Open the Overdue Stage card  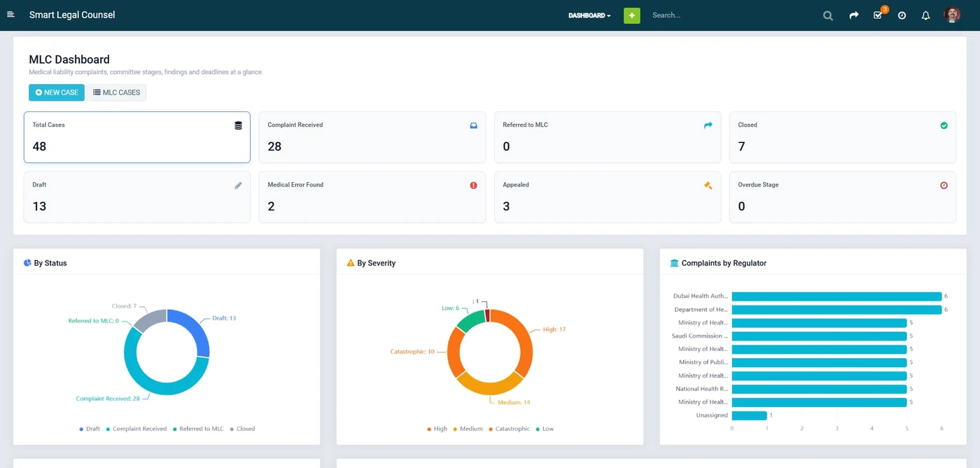pyautogui.click(x=843, y=198)
